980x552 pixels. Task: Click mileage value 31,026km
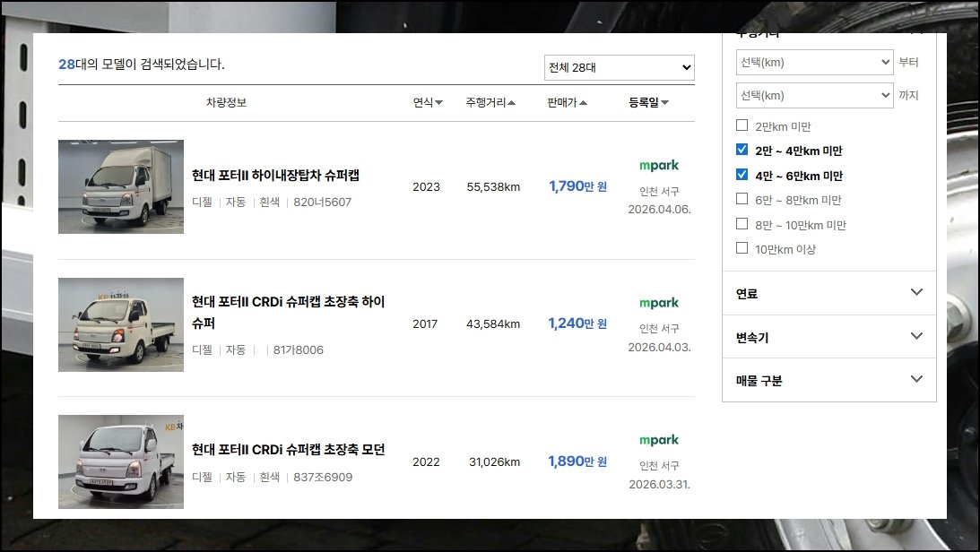click(x=494, y=462)
